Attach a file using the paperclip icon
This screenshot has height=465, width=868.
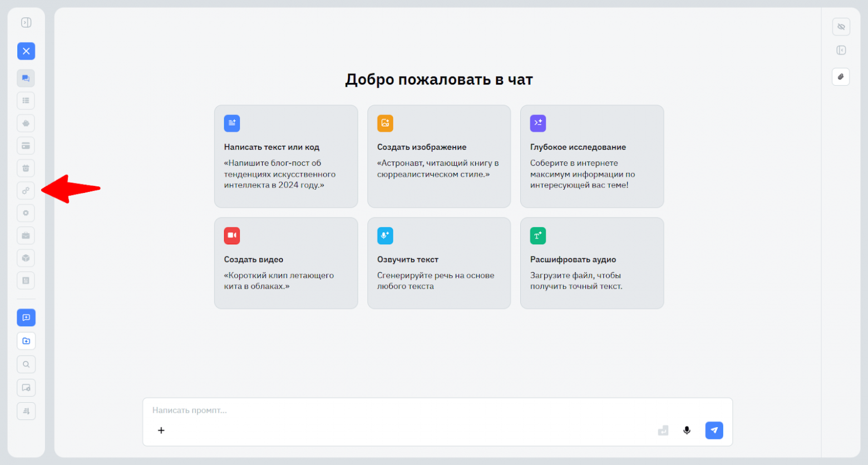(841, 77)
